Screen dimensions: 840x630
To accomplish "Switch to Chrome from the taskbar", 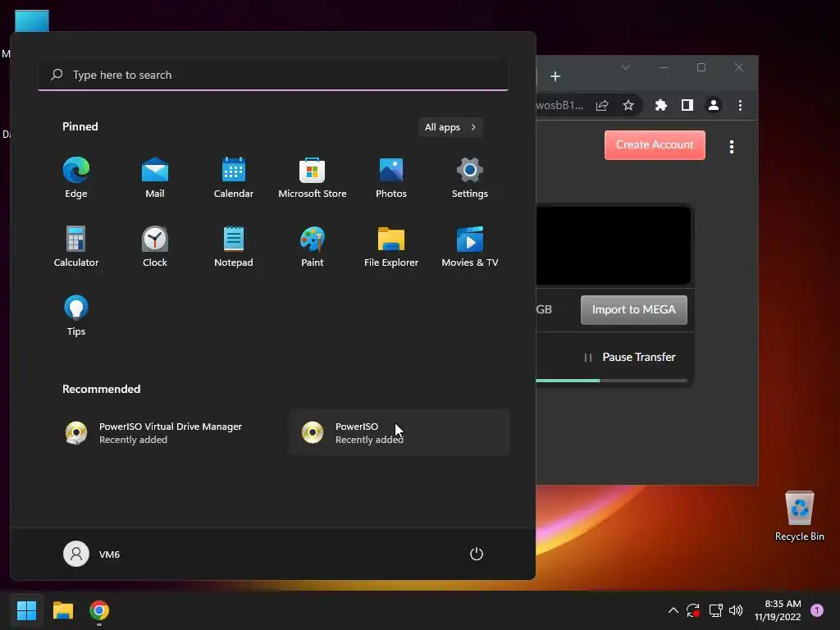I will (99, 610).
